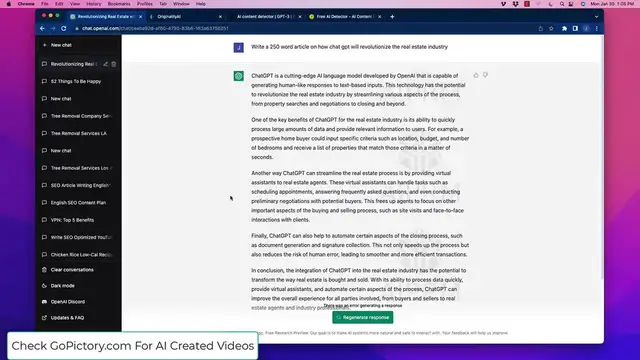The image size is (640, 360).
Task: Click the user avatar beside the prompt
Action: tap(239, 48)
